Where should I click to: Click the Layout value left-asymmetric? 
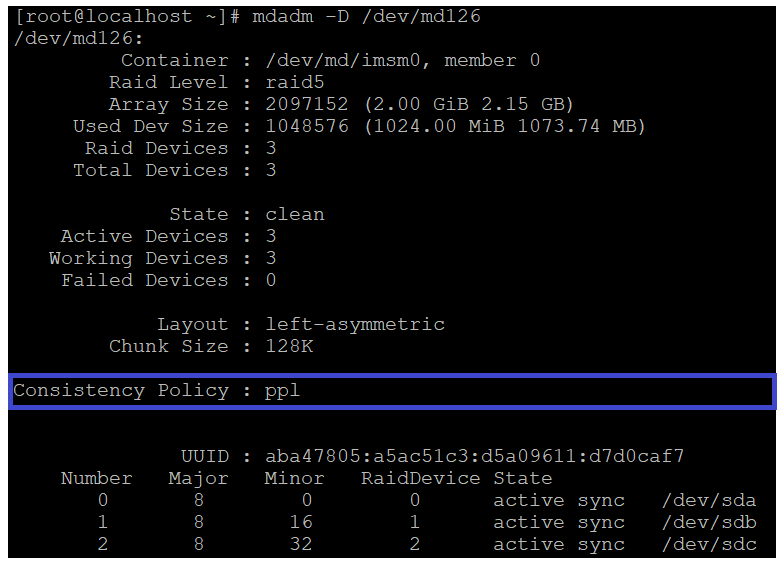(x=355, y=324)
